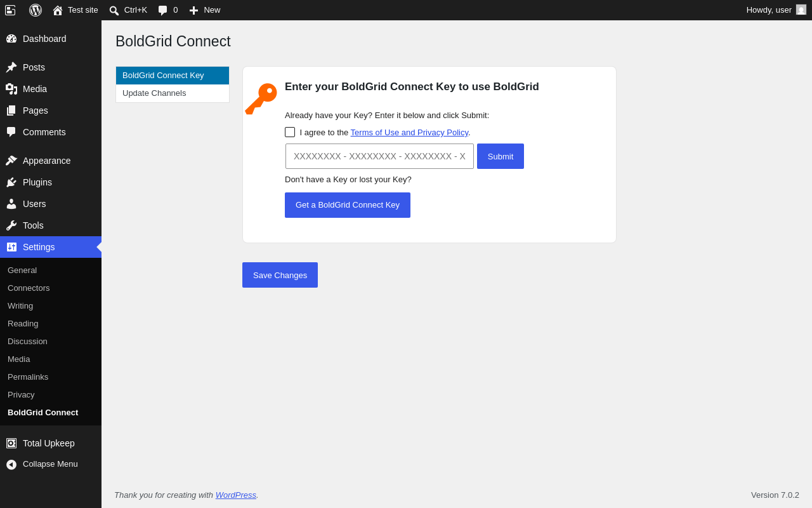Viewport: 812px width, 508px height.
Task: Click the Dashboard gauge icon
Action: coord(11,39)
